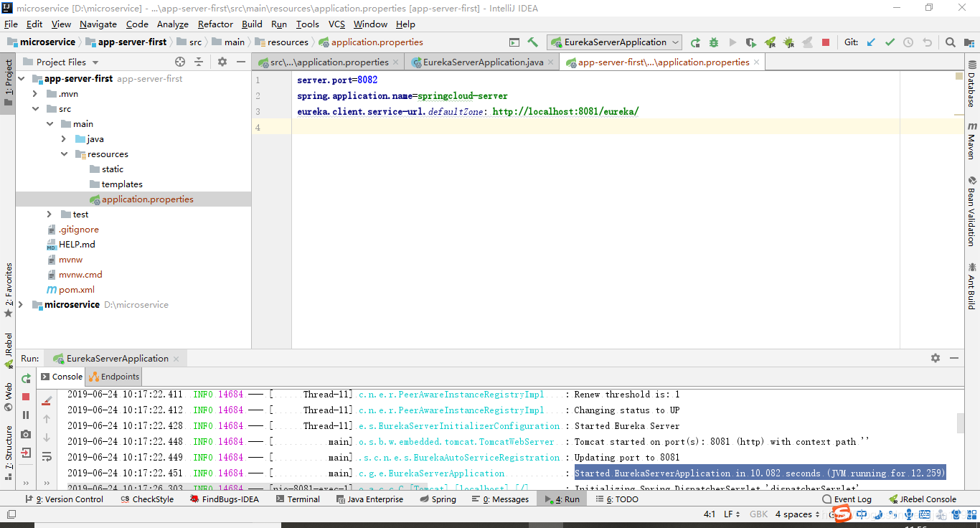Open EurekaServerApplication run configuration dropdown

615,42
